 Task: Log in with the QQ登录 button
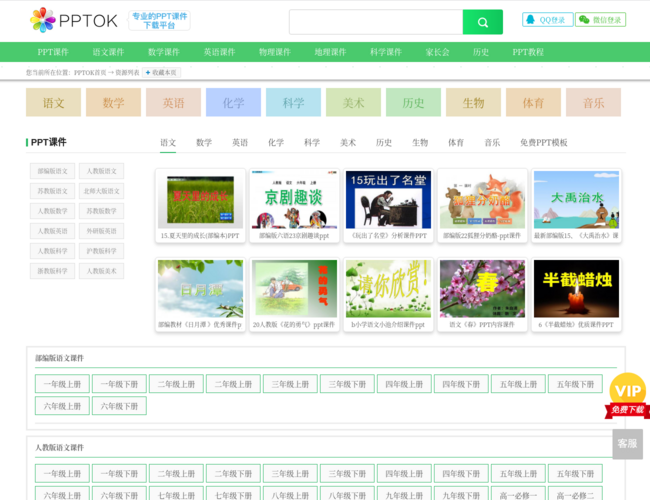coord(548,20)
